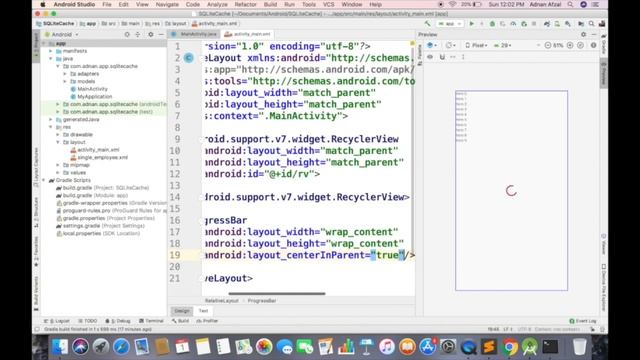The width and height of the screenshot is (640, 360).
Task: Hide the Project panel with dash icon
Action: [161, 35]
